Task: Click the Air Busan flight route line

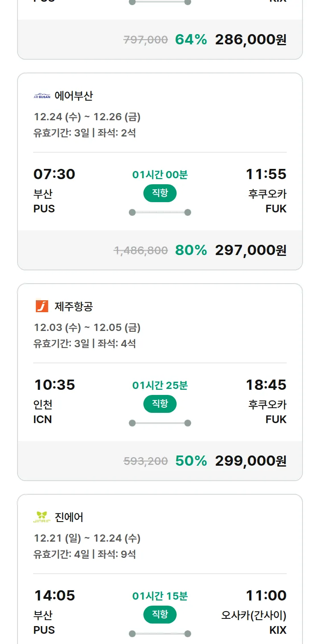Action: coord(160,212)
